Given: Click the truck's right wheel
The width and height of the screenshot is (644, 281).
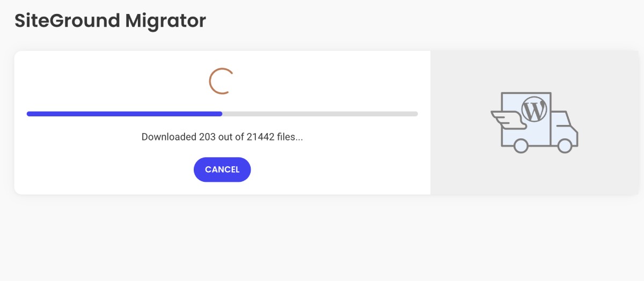Looking at the screenshot, I should pos(564,145).
